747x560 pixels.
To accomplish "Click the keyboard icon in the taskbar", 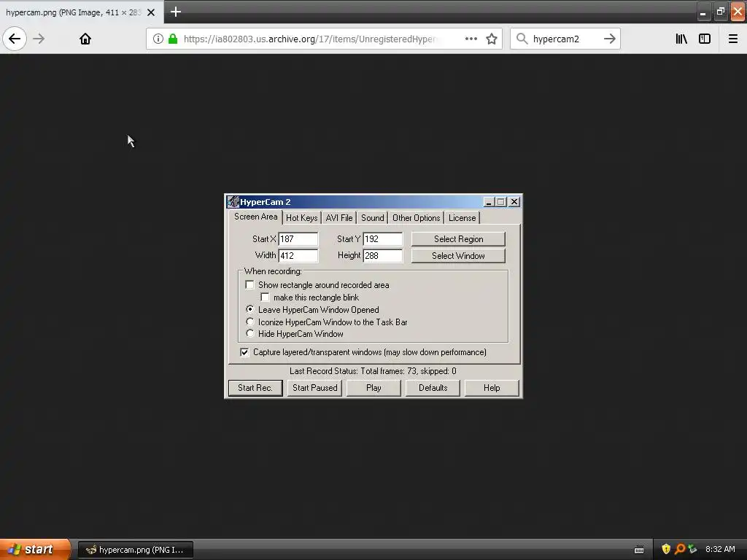I will click(639, 550).
